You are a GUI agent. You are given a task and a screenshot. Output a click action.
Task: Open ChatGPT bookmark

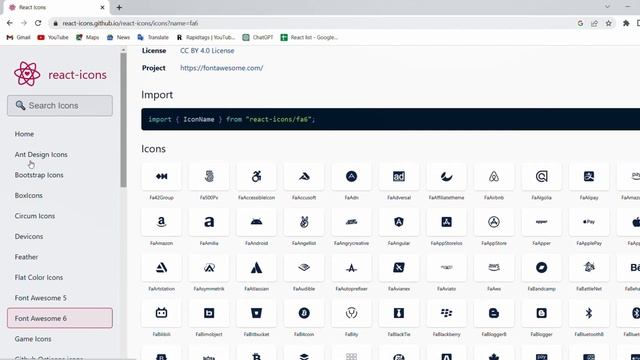(x=258, y=37)
